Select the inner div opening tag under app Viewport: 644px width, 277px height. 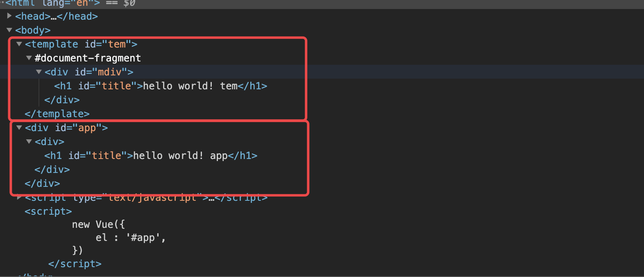(50, 142)
